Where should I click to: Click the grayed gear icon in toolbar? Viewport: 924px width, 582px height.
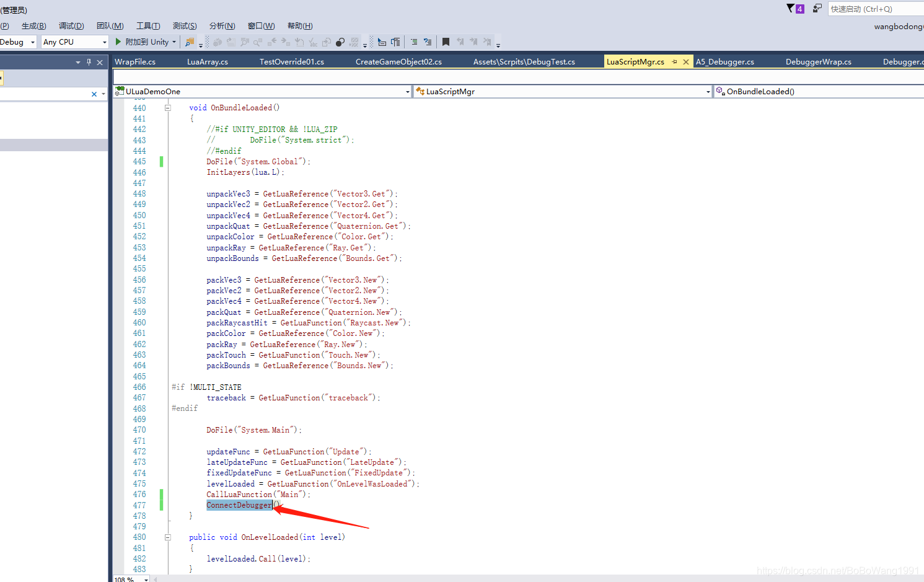217,42
